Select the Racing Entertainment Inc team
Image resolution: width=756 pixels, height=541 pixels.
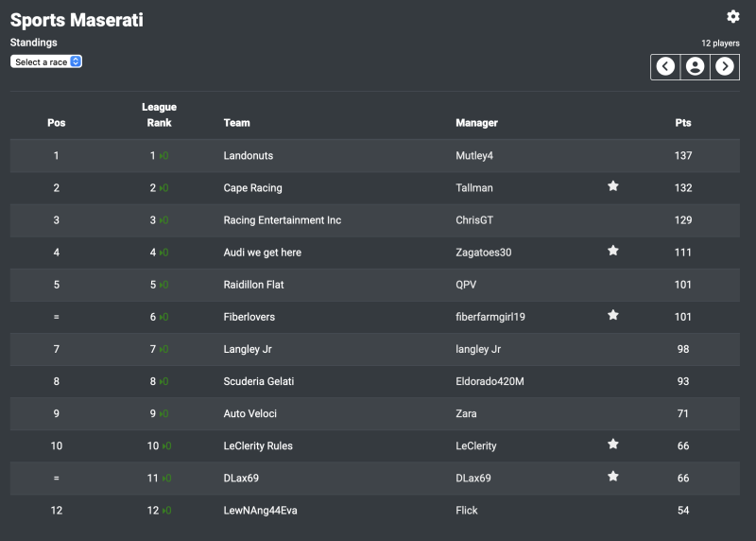click(282, 220)
